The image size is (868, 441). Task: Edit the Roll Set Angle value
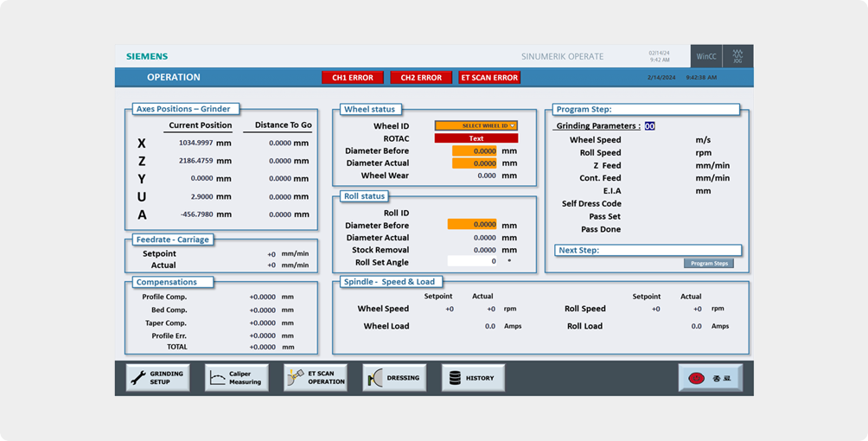tap(472, 261)
